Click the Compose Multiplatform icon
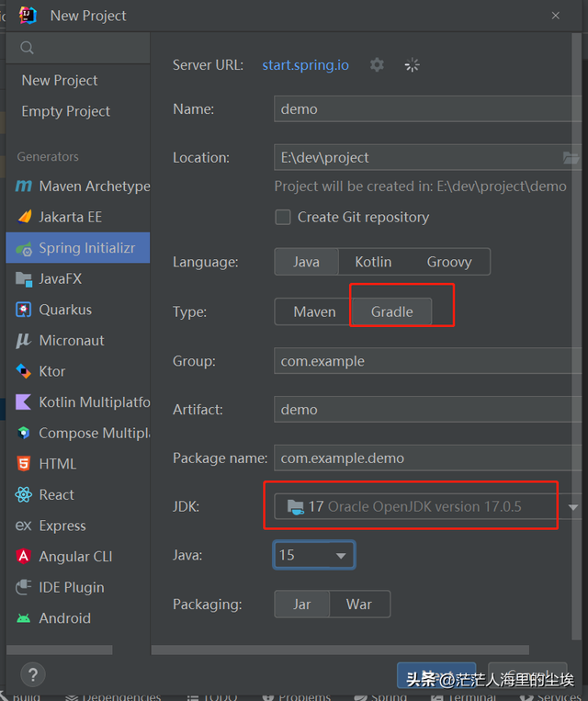This screenshot has height=701, width=588. tap(24, 433)
